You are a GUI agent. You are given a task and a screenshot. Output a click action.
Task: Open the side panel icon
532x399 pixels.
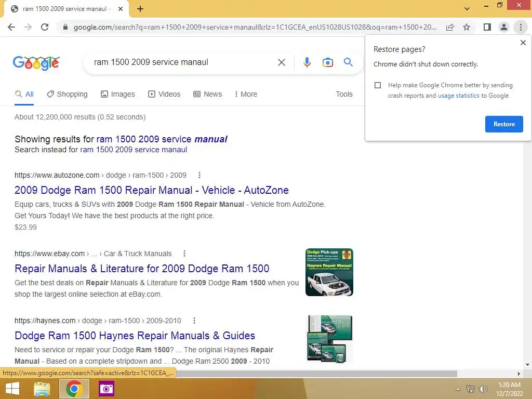tap(487, 27)
